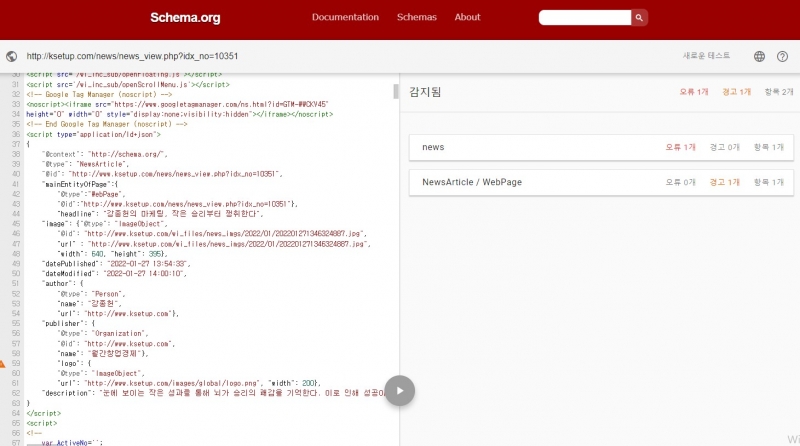Open the Schemas menu
This screenshot has width=800, height=446.
417,17
